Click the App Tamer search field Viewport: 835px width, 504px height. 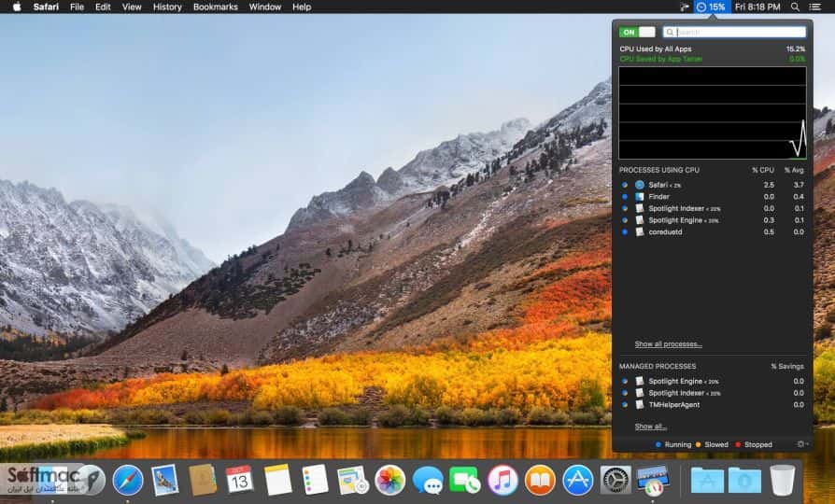click(x=734, y=32)
